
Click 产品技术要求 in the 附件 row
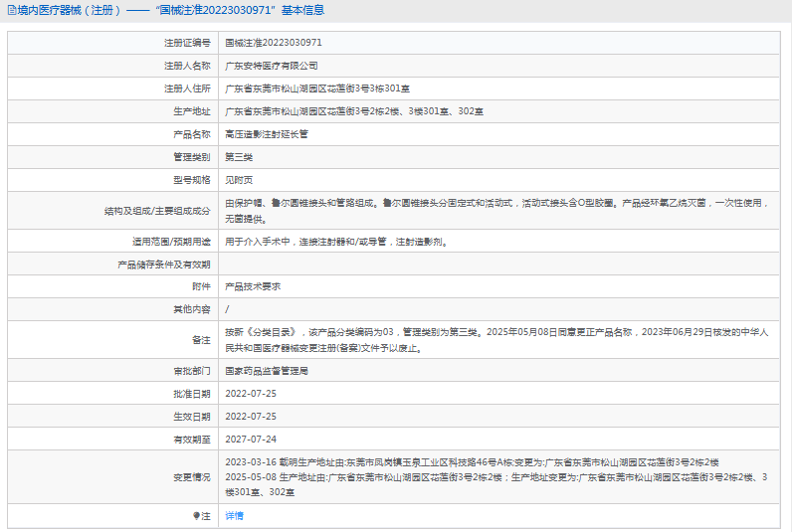tap(253, 286)
